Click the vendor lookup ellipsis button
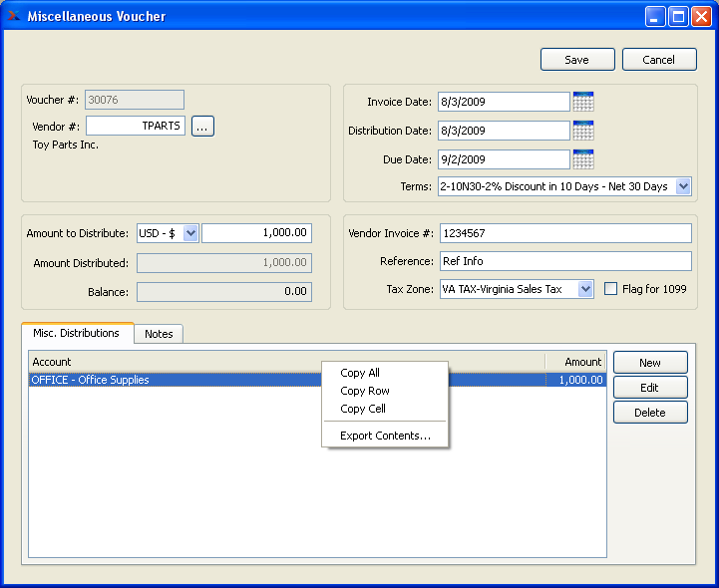Image resolution: width=719 pixels, height=588 pixels. click(x=202, y=127)
